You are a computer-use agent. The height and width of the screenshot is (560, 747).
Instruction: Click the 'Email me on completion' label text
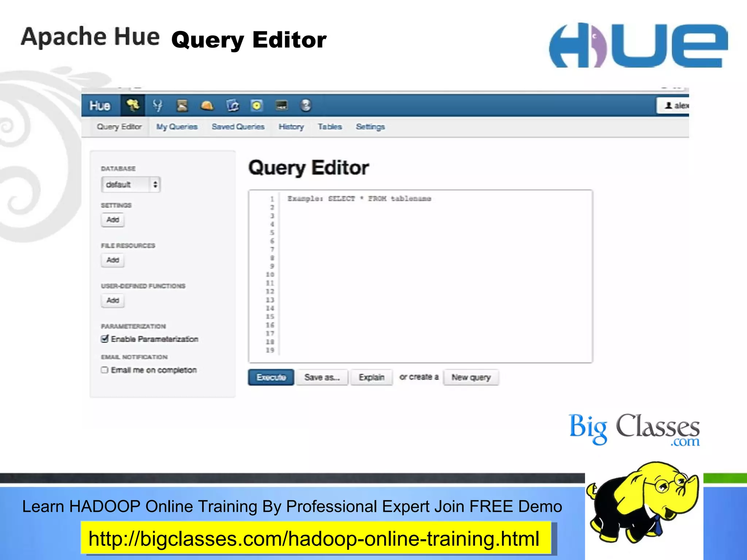click(154, 370)
